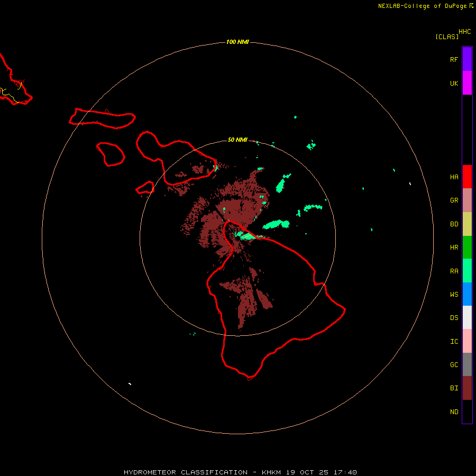Click the purple RF color swatch
Viewport: 476px width, 476px height.
click(467, 59)
